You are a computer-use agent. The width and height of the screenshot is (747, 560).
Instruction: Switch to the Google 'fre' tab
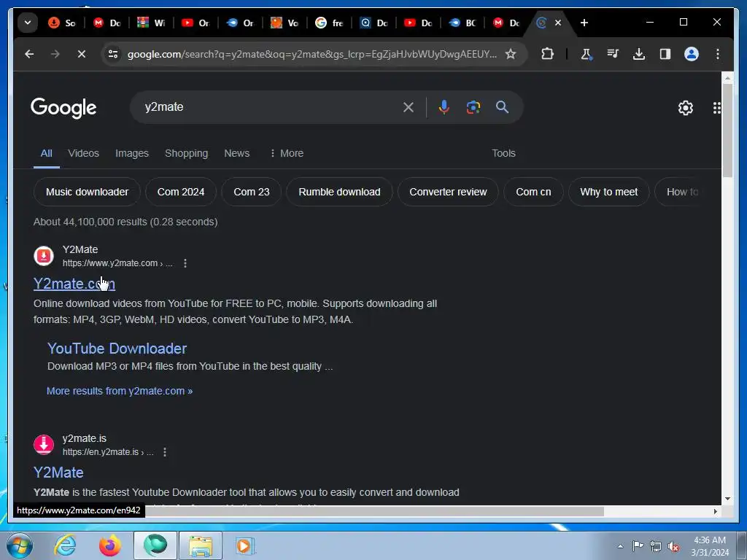point(330,23)
